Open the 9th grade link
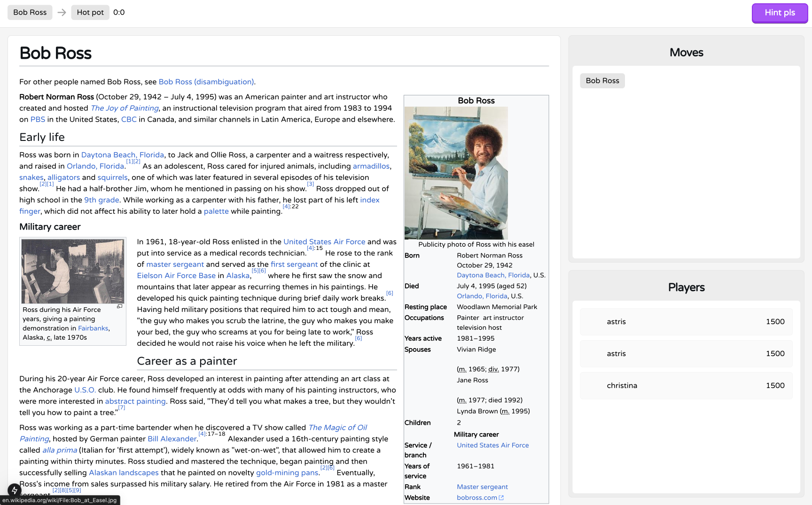 click(x=101, y=200)
